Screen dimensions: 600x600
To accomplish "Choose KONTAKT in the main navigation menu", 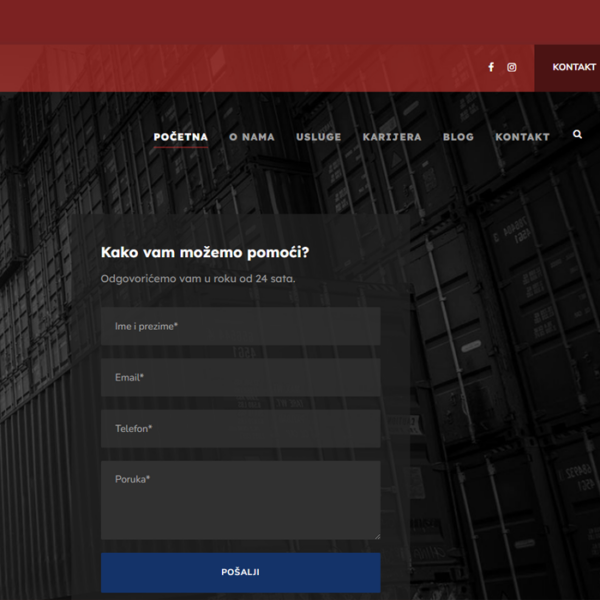I will [x=522, y=137].
